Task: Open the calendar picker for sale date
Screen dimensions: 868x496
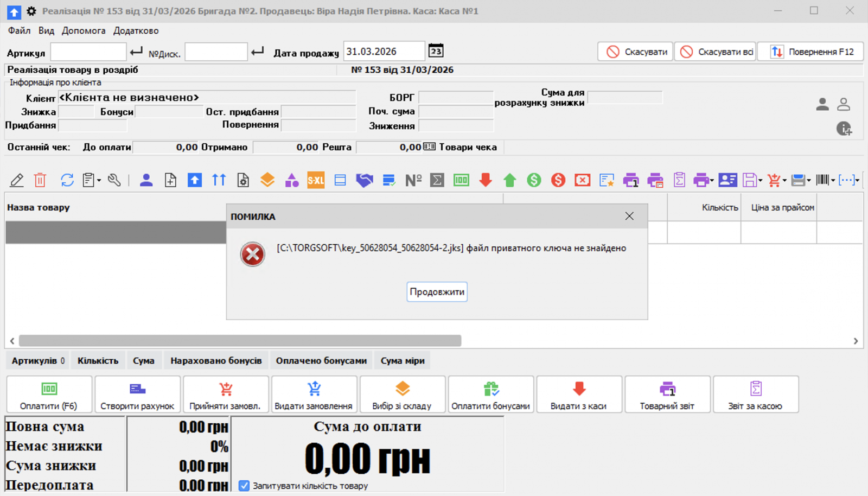Action: pyautogui.click(x=436, y=51)
